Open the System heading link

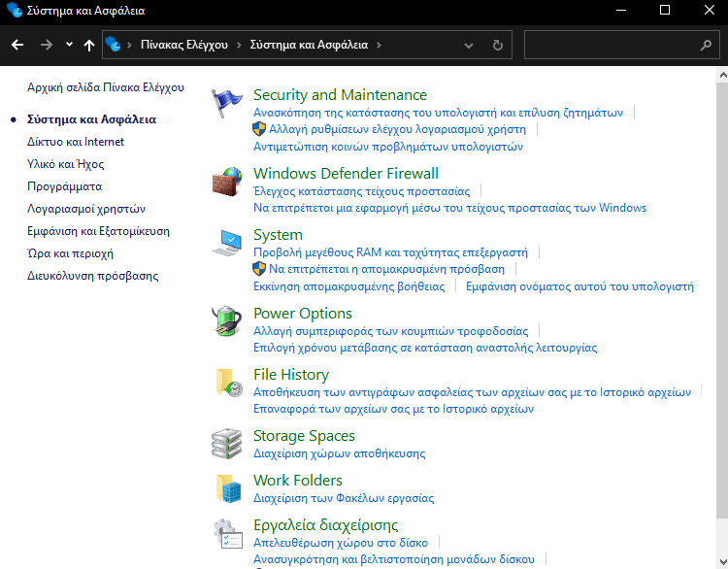point(279,235)
